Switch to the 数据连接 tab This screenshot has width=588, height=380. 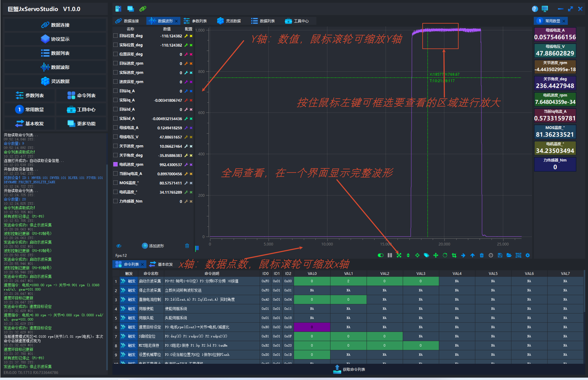pos(127,21)
